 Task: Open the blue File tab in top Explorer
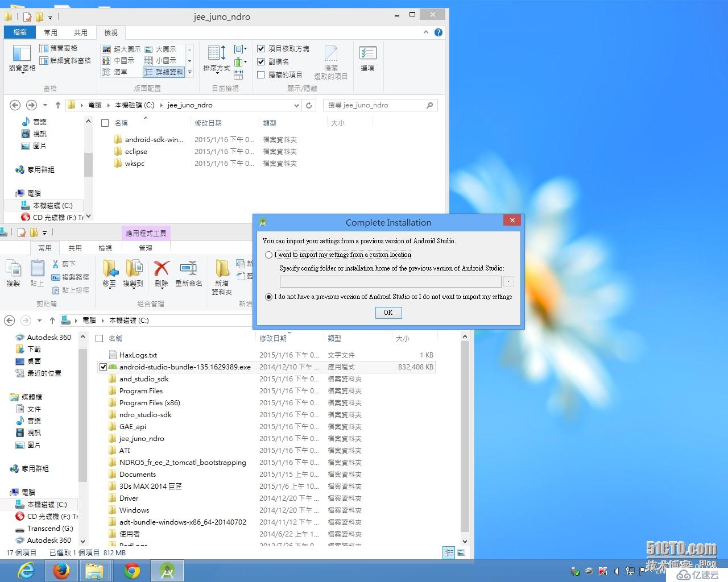coord(20,32)
